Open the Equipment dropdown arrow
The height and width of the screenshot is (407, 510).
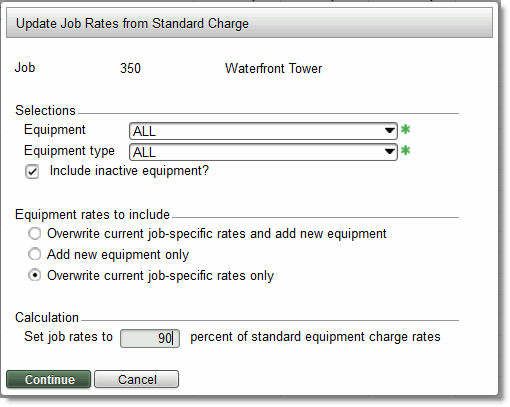click(389, 131)
